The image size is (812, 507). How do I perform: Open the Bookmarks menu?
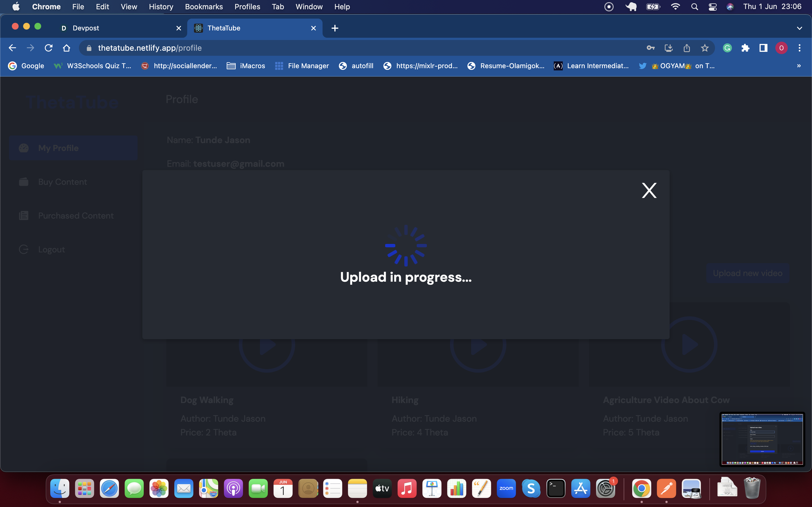click(204, 7)
